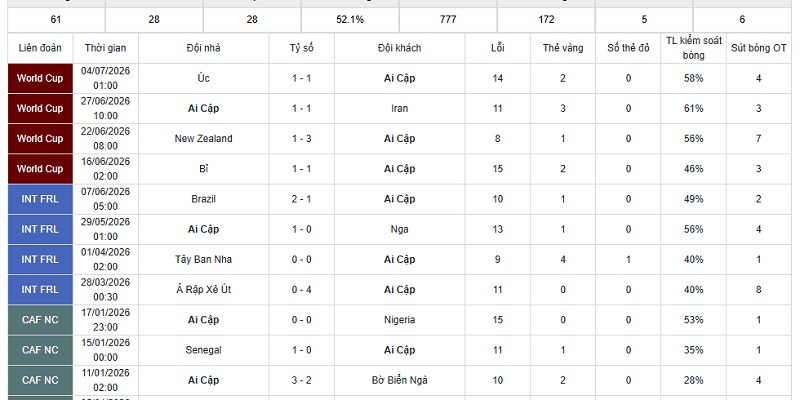
Task: Click the Brazil team name
Action: point(204,199)
